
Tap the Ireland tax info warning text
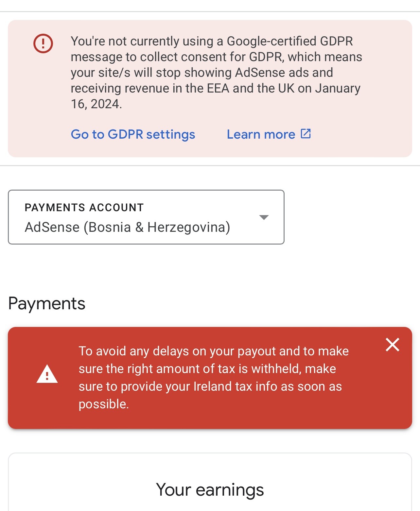tap(213, 378)
